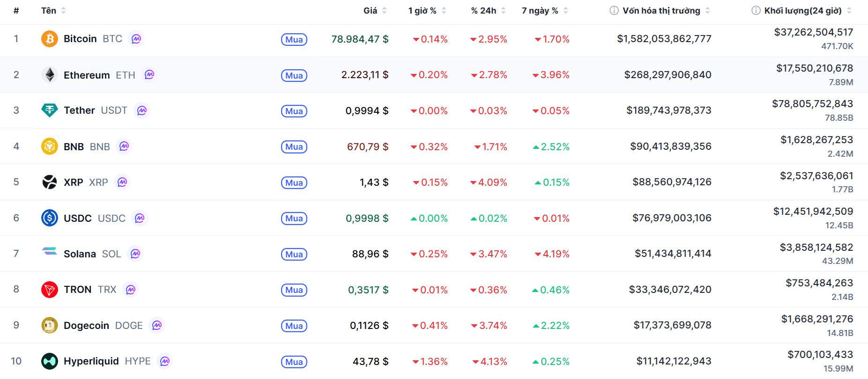Viewport: 868px width, 379px height.
Task: Click the Mua button for Ethereum
Action: coord(294,75)
